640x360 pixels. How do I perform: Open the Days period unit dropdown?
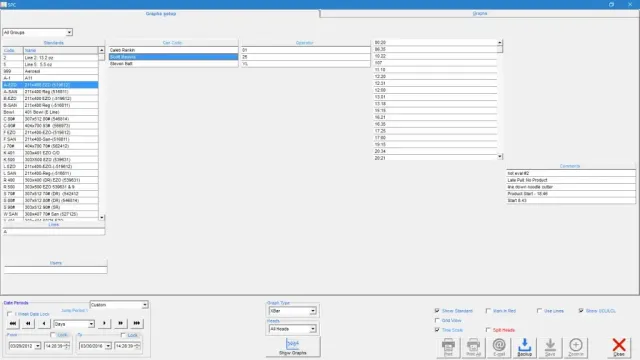click(x=74, y=324)
